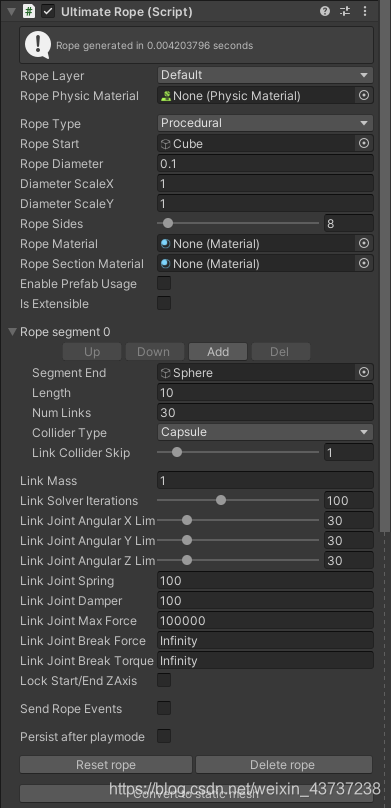Click the Length input field
The height and width of the screenshot is (808, 391).
pos(265,392)
